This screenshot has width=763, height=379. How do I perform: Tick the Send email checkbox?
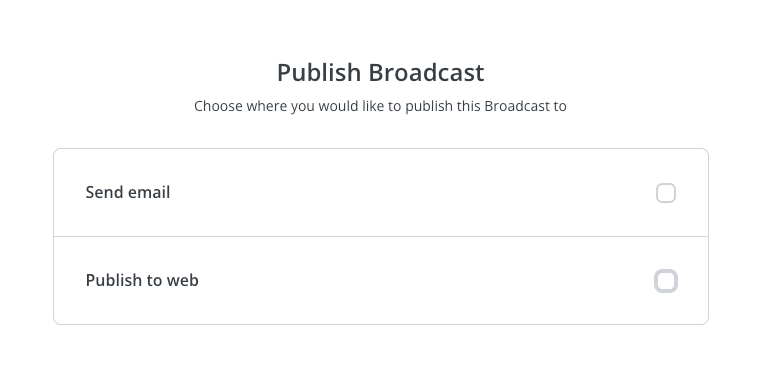666,193
